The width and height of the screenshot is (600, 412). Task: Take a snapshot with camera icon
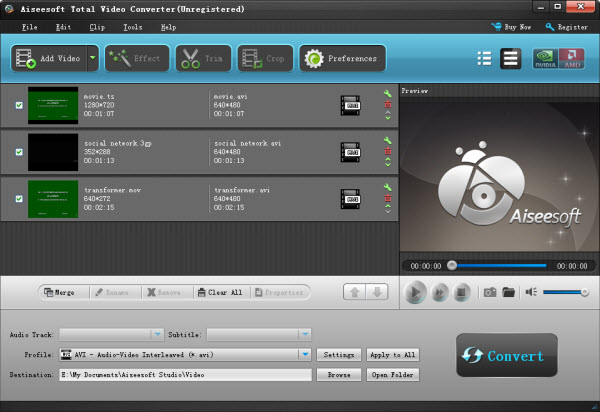pyautogui.click(x=490, y=292)
